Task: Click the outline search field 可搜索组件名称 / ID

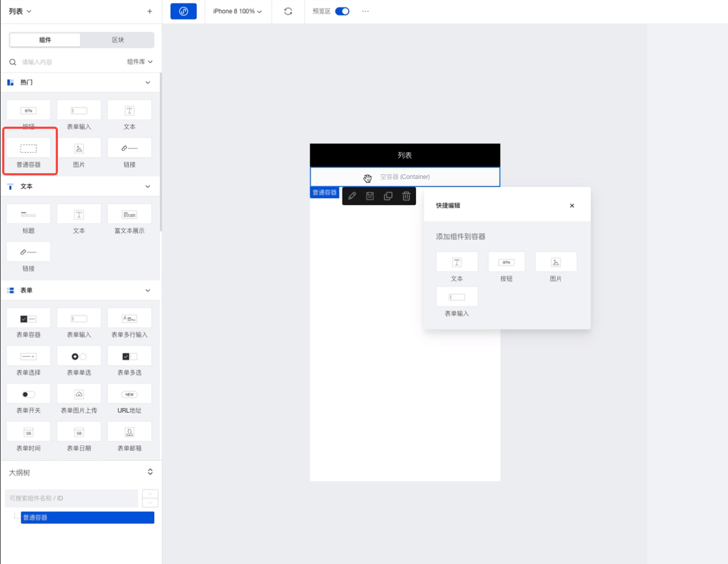Action: click(x=72, y=498)
